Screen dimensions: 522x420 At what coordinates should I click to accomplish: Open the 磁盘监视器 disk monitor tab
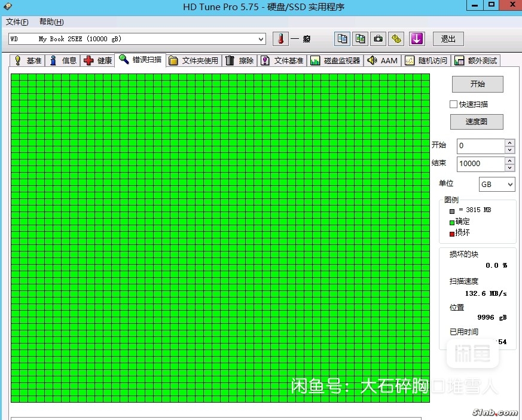click(335, 60)
